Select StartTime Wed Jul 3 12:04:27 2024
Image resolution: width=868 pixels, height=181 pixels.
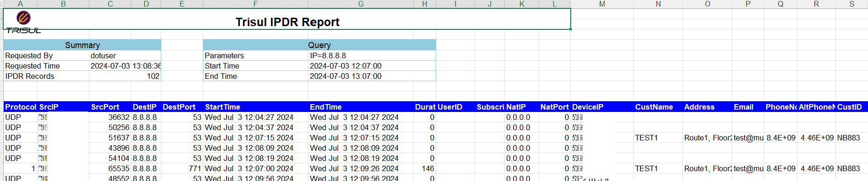256,117
